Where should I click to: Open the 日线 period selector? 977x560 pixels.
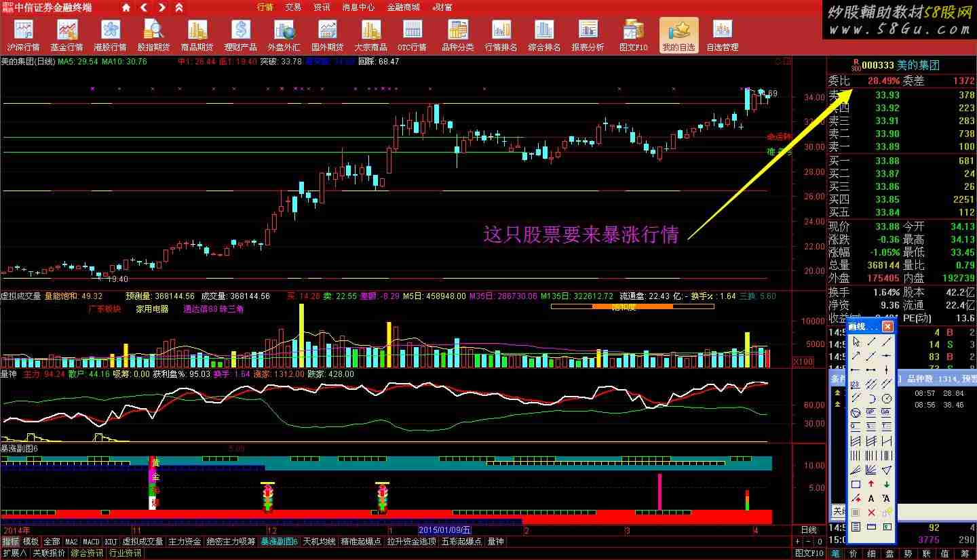(x=809, y=529)
